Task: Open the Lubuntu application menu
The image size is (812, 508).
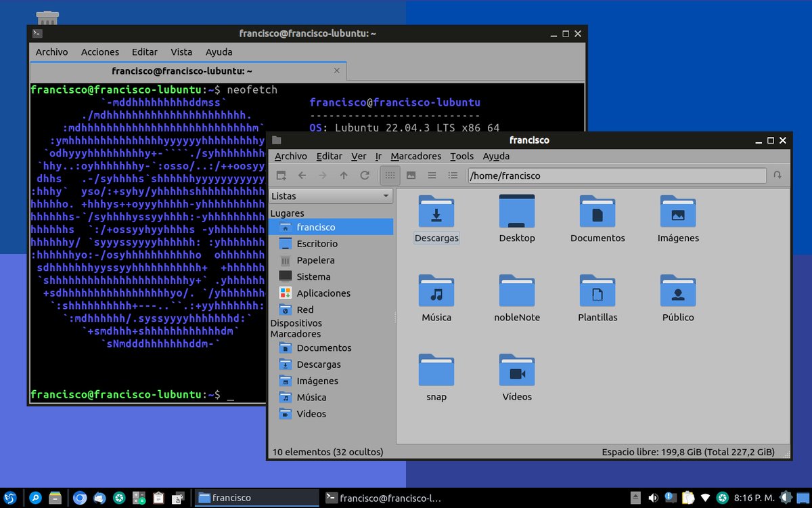Action: [x=10, y=498]
